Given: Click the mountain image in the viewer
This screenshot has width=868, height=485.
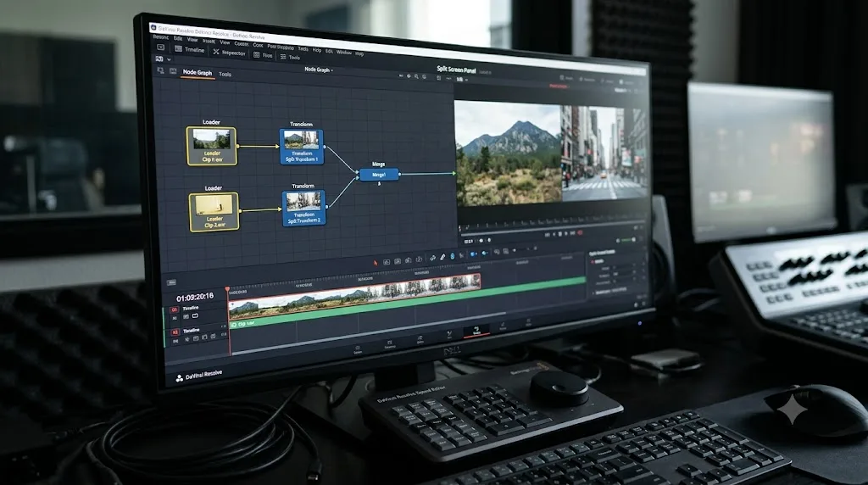Looking at the screenshot, I should 509,154.
